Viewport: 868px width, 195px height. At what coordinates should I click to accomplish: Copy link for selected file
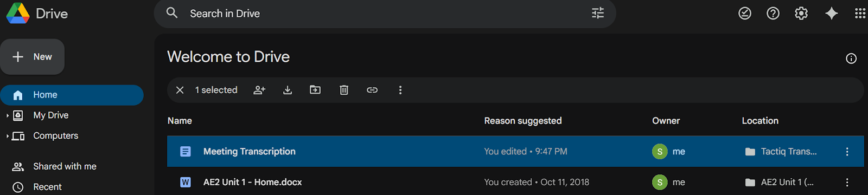[372, 90]
